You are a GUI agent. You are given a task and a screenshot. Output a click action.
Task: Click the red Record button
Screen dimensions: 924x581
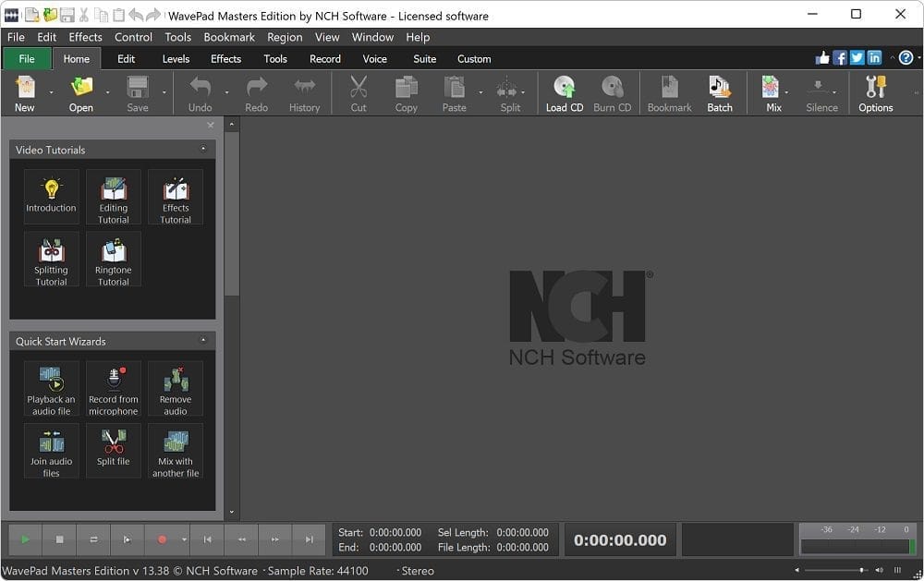click(x=162, y=539)
